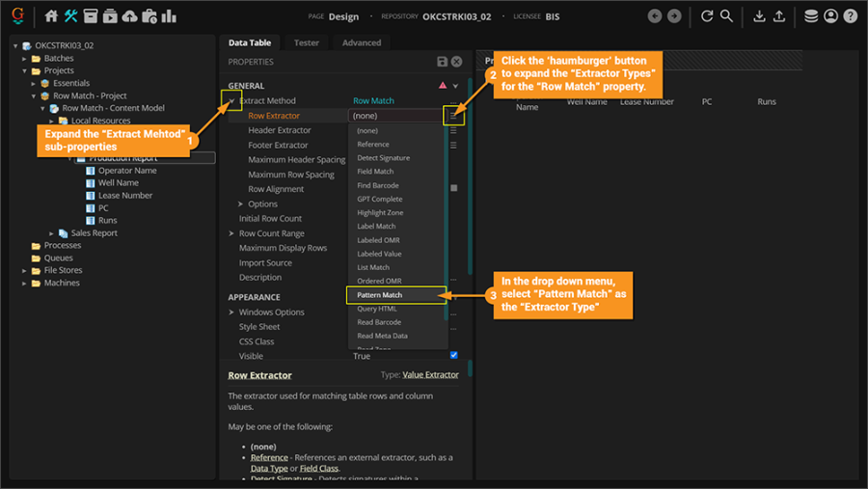Open the Design tools page icon
Image resolution: width=868 pixels, height=489 pixels.
point(70,16)
